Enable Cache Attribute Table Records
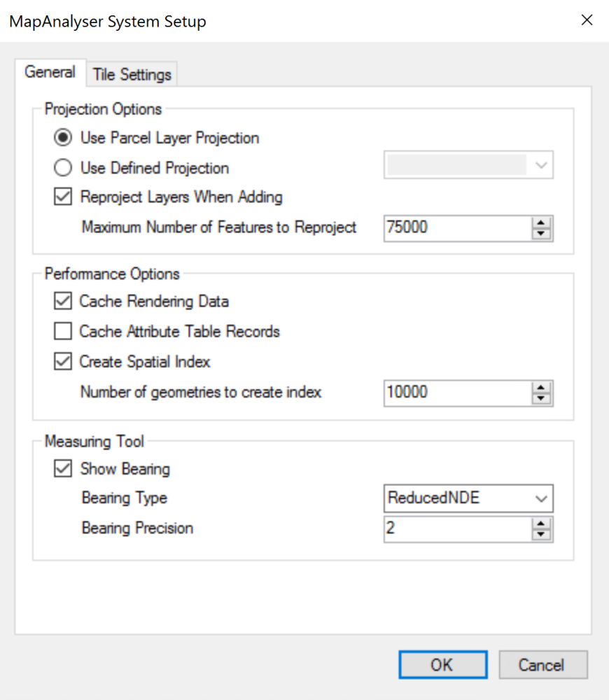The width and height of the screenshot is (609, 700). [x=62, y=331]
